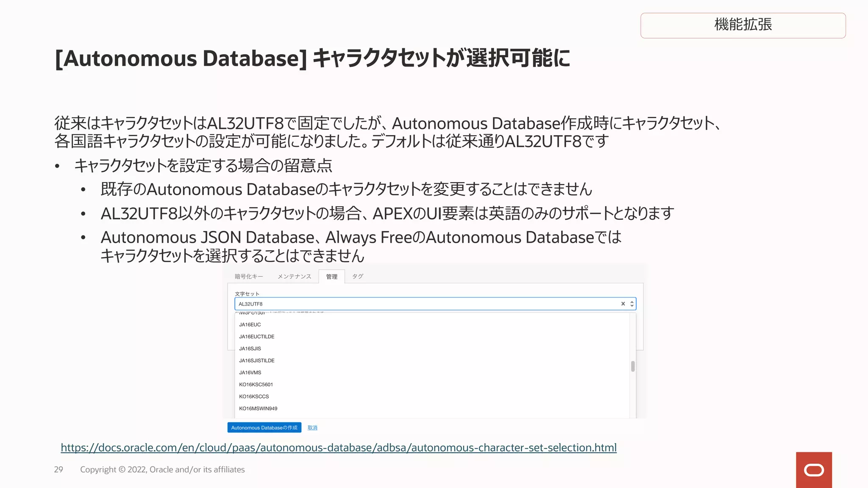The image size is (868, 488).
Task: Click the red Oracle logo
Action: [814, 470]
